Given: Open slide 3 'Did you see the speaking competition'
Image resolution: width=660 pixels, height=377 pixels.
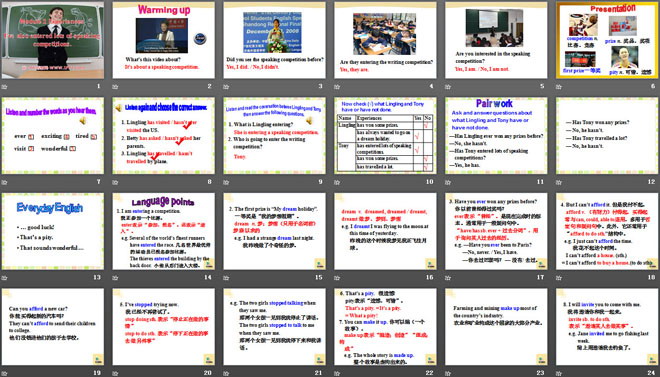Looking at the screenshot, I should 274,40.
